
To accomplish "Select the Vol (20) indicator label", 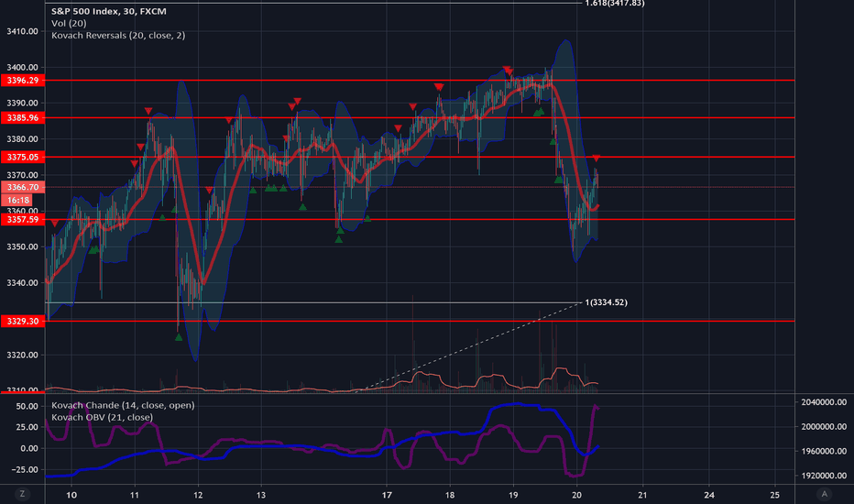I will [69, 24].
